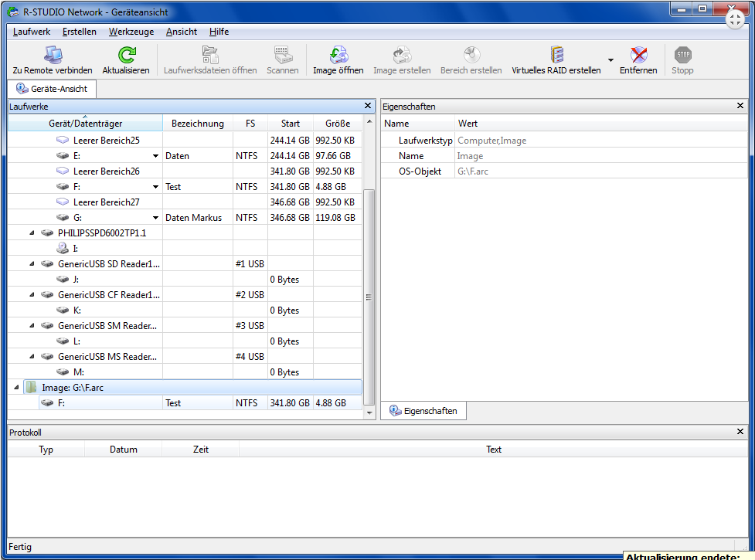Screen dimensions: 755x560
Task: Click the Leerer Bereich27 partition icon
Action: [63, 202]
